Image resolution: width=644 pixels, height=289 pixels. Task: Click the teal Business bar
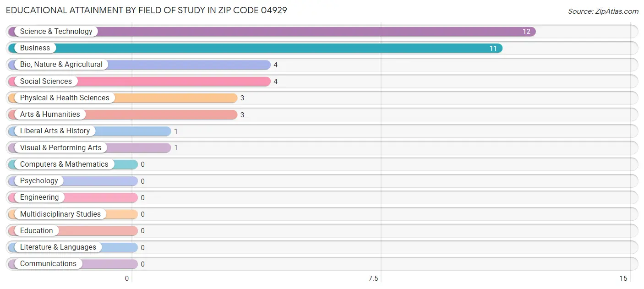point(255,48)
